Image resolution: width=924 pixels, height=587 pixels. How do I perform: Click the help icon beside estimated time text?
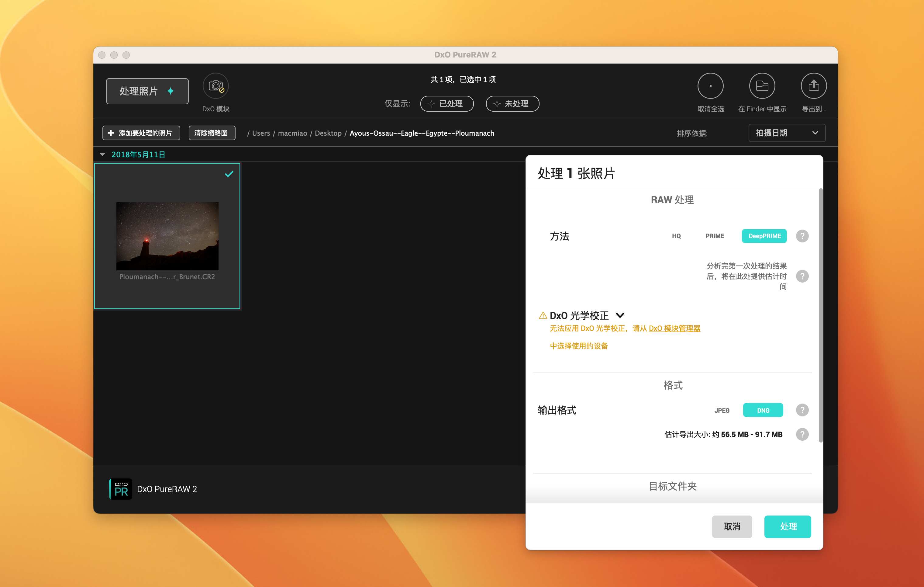[802, 276]
